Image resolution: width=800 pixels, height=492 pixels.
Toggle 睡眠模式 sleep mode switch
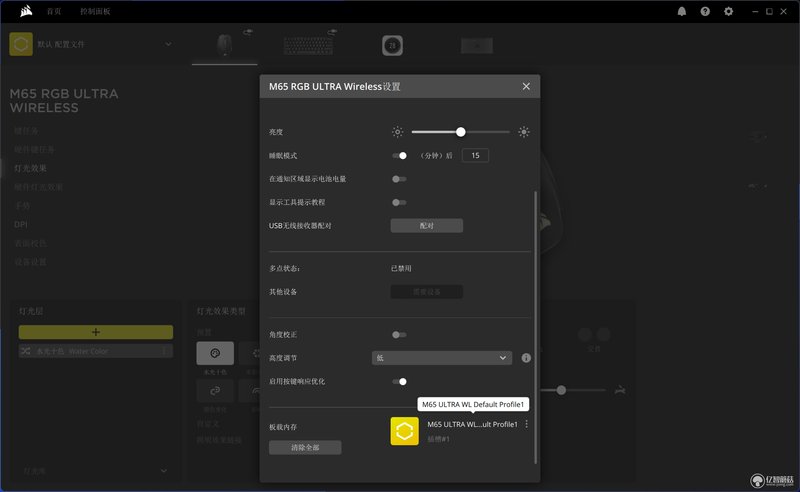399,156
